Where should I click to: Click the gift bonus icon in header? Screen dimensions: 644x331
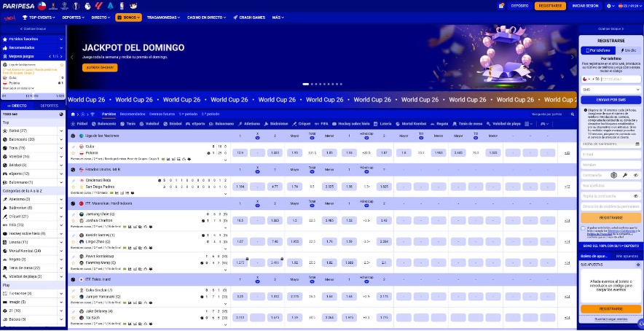[x=501, y=6]
